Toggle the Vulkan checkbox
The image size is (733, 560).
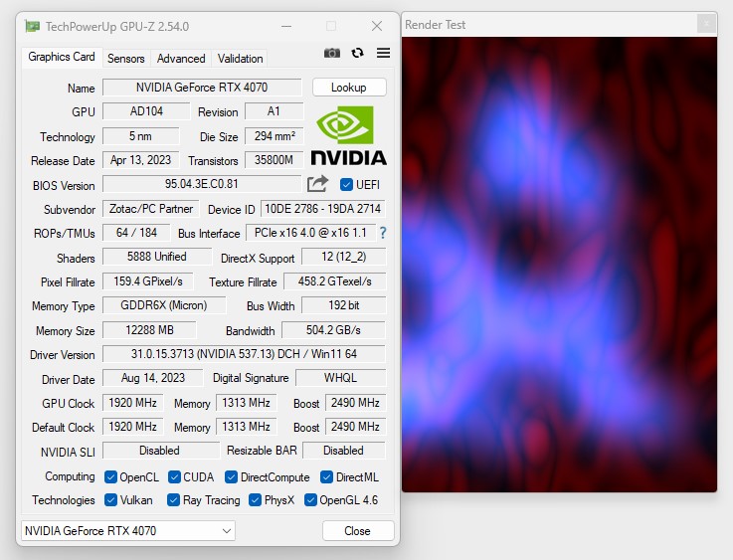110,499
